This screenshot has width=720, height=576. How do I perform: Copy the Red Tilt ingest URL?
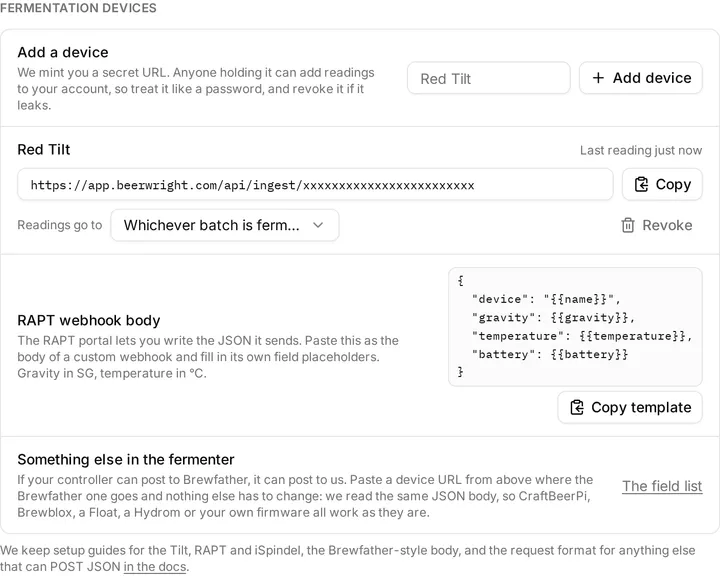coord(662,185)
